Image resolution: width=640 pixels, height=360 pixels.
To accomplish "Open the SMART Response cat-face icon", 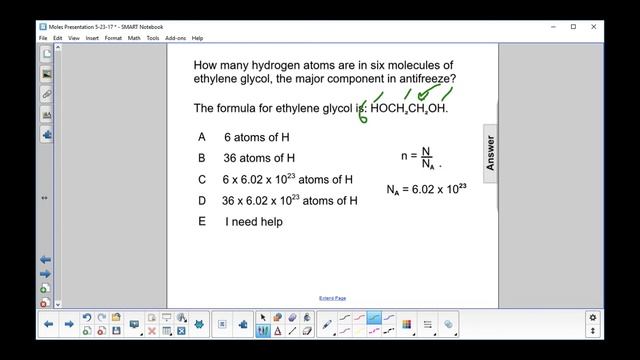I will tap(199, 324).
